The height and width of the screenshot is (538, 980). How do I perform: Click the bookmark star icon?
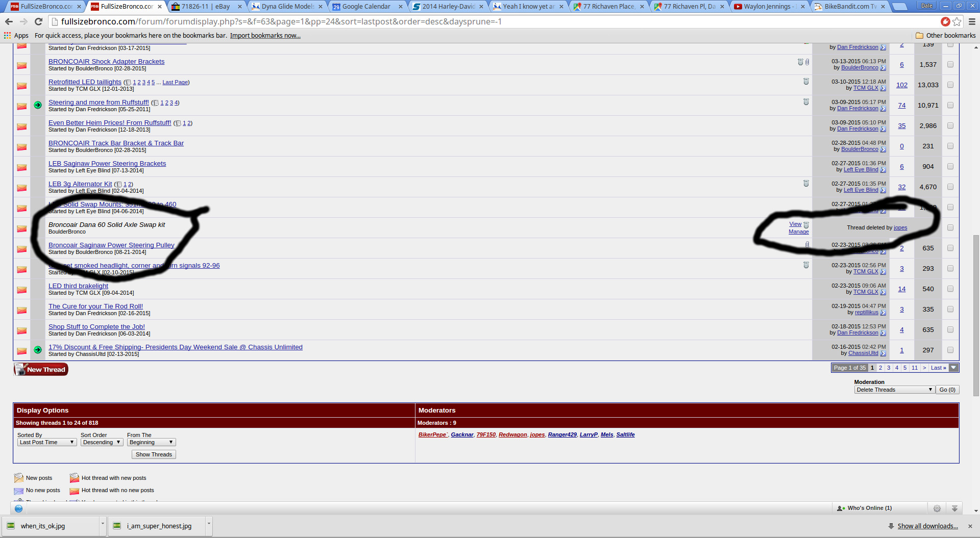pyautogui.click(x=957, y=21)
